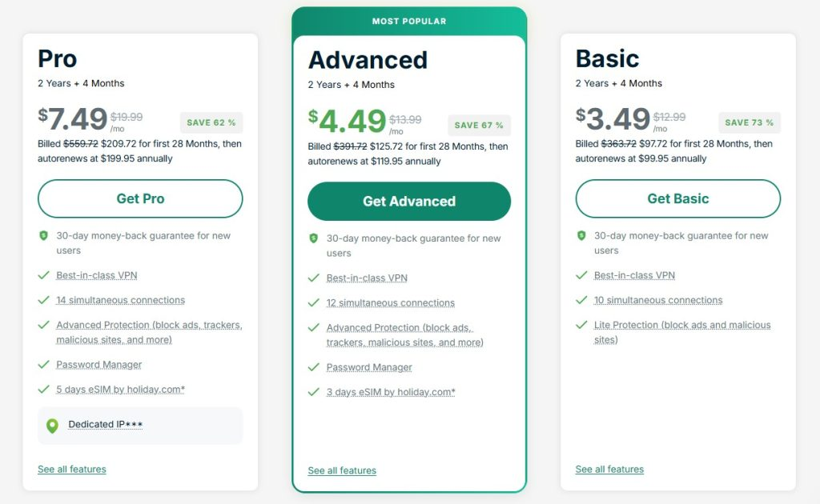Click checkmark beside Pro's Password Manager
Screen dimensions: 820x504
44,365
